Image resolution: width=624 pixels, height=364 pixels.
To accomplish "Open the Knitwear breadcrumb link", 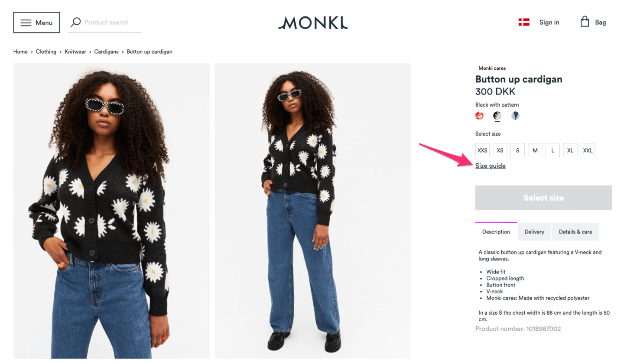I will (75, 51).
